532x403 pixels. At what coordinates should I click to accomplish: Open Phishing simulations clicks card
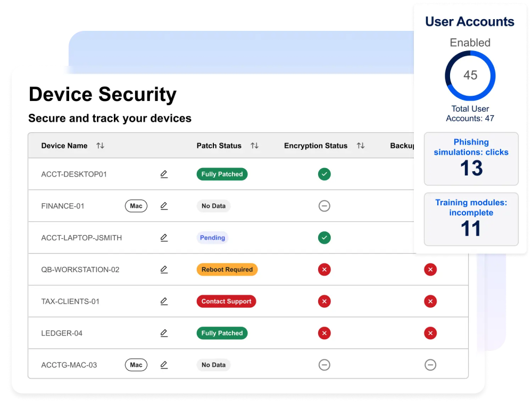coord(471,159)
